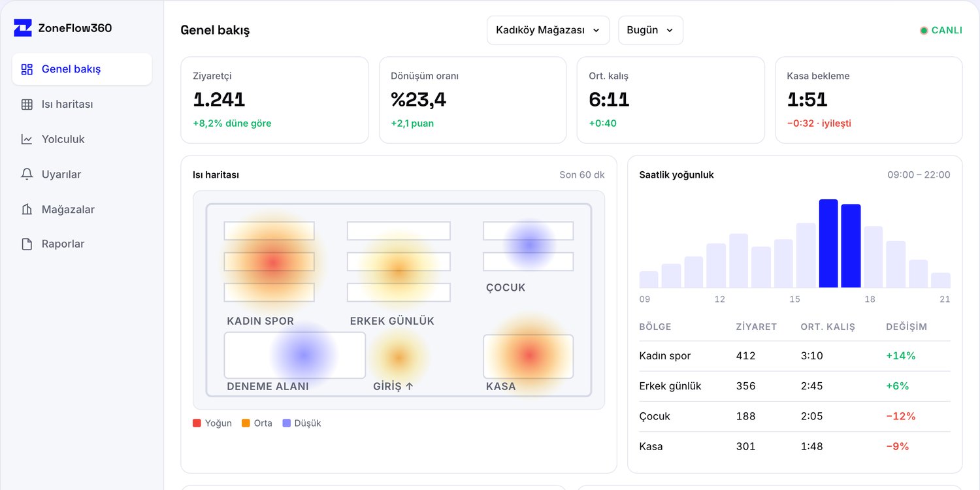Click the ZİYARET column header
This screenshot has width=980, height=490.
click(757, 327)
